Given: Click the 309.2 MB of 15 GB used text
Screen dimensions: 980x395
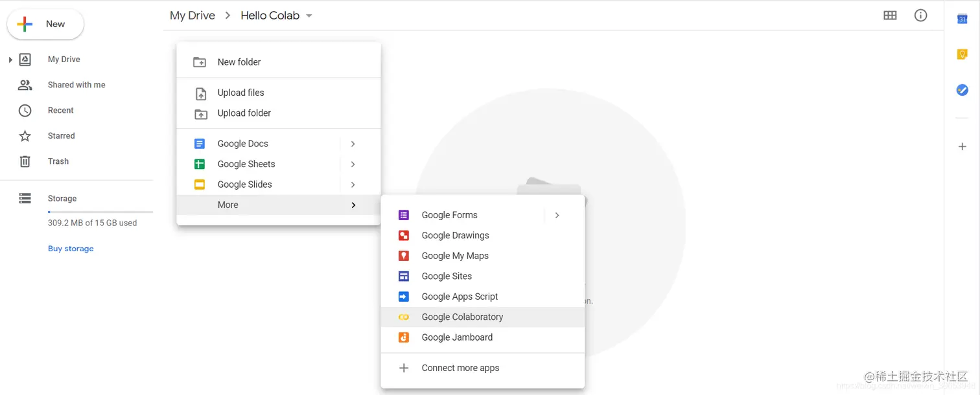Looking at the screenshot, I should tap(92, 223).
